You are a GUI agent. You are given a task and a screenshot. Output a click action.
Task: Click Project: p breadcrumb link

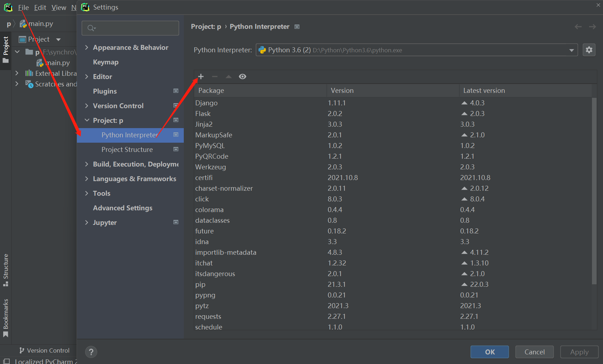click(x=206, y=27)
